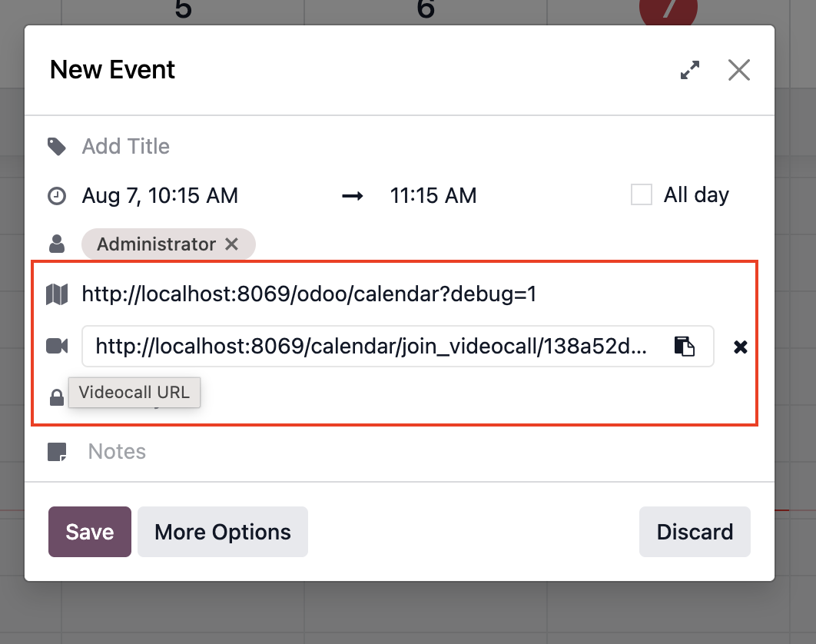
Task: Click the video camera icon
Action: tap(57, 346)
